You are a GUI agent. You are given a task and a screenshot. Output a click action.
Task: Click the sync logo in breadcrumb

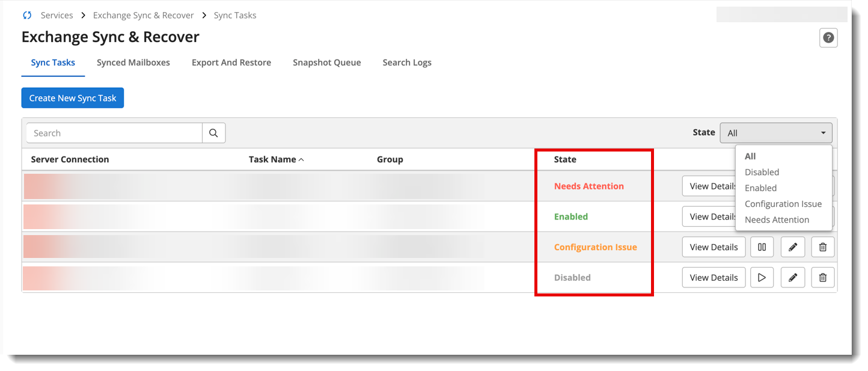point(27,15)
